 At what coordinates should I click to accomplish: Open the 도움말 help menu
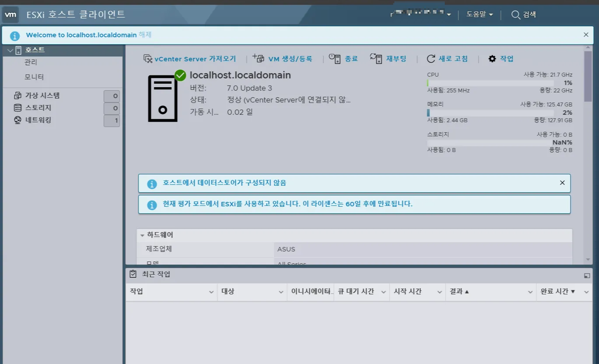479,14
